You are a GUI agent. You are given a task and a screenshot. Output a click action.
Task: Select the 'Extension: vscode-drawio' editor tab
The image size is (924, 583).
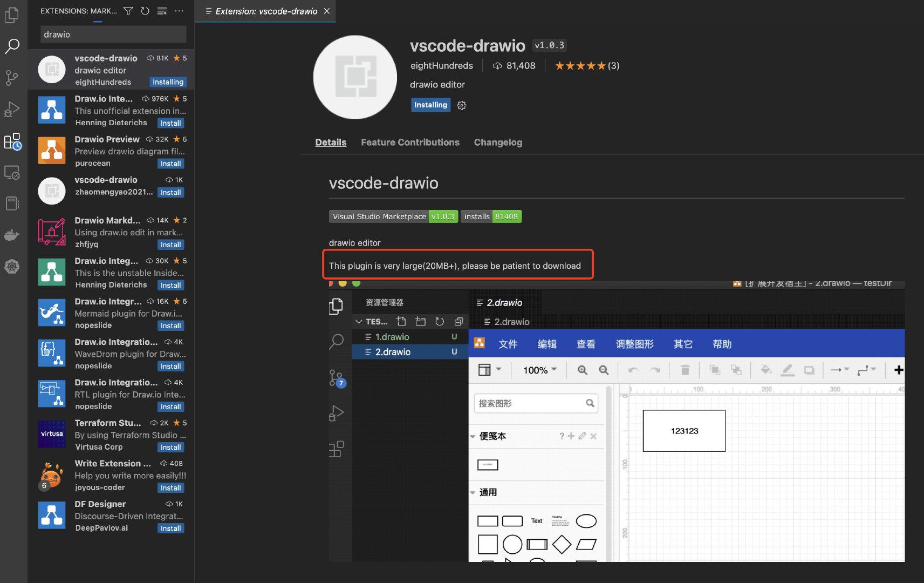[x=265, y=11]
